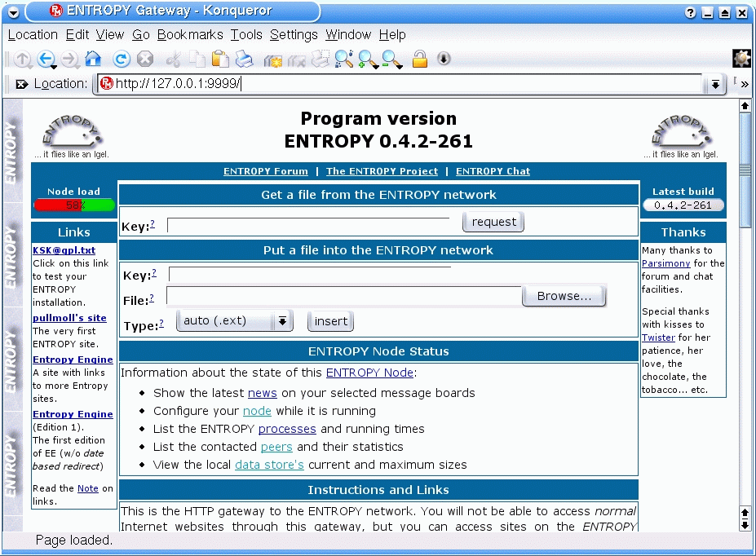Reload the page with the Reload icon
Viewport: 756px width, 556px height.
click(x=122, y=60)
